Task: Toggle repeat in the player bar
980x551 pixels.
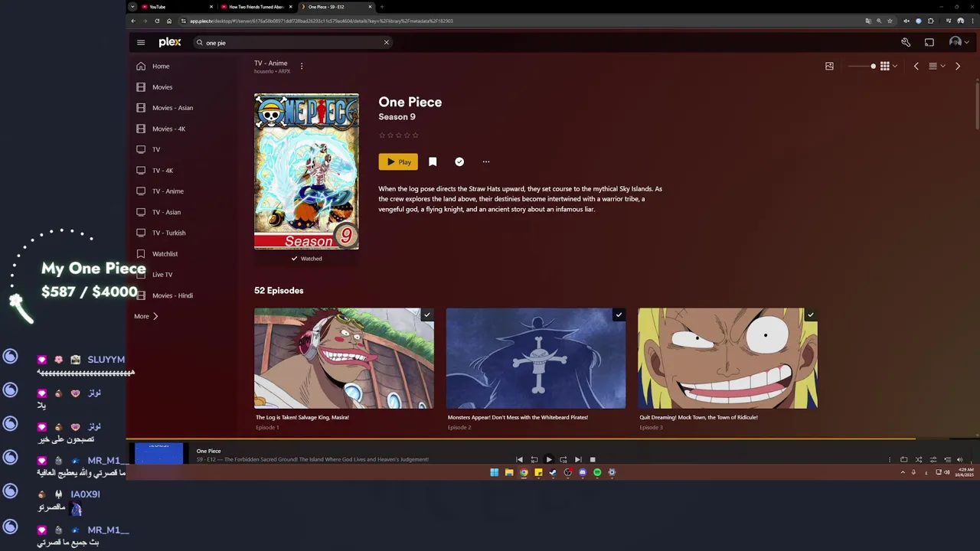Action: pos(904,460)
